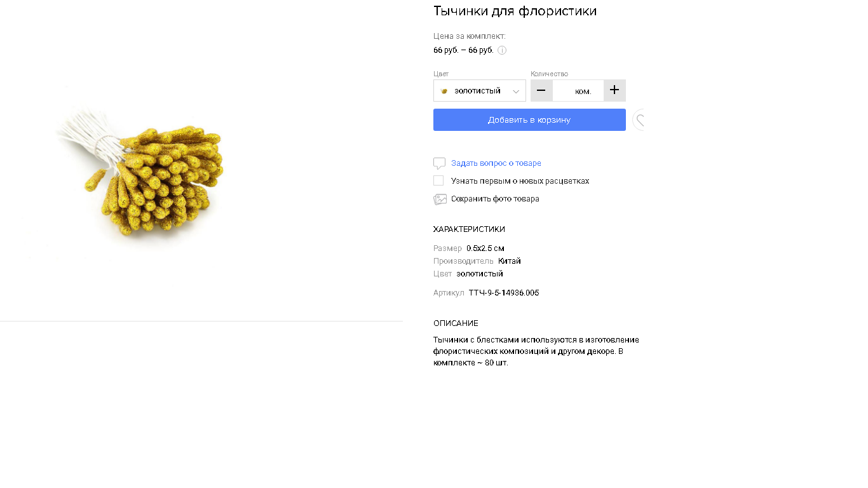The width and height of the screenshot is (868, 488).
Task: Decrease quantity with the minus button
Action: (541, 90)
